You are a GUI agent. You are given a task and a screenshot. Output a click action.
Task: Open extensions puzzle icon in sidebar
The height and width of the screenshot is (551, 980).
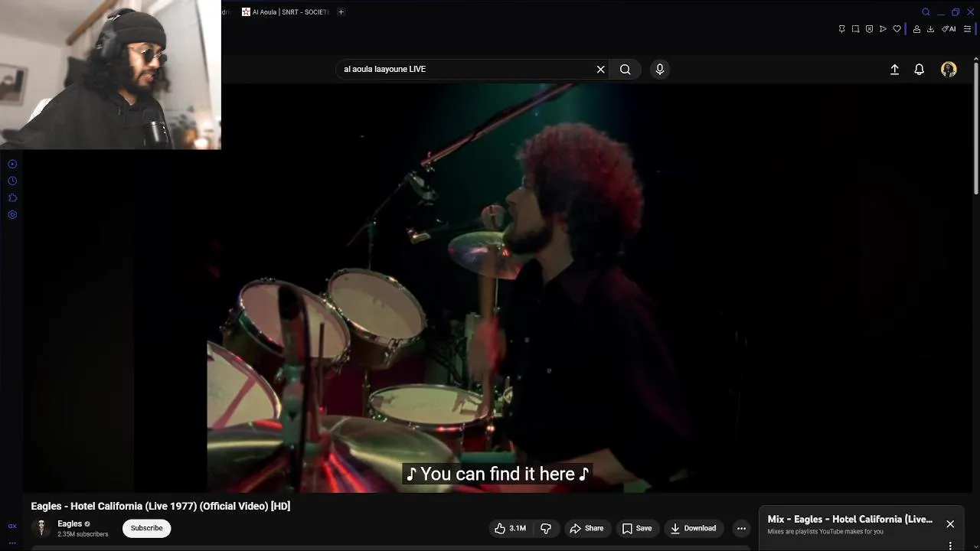click(x=12, y=197)
